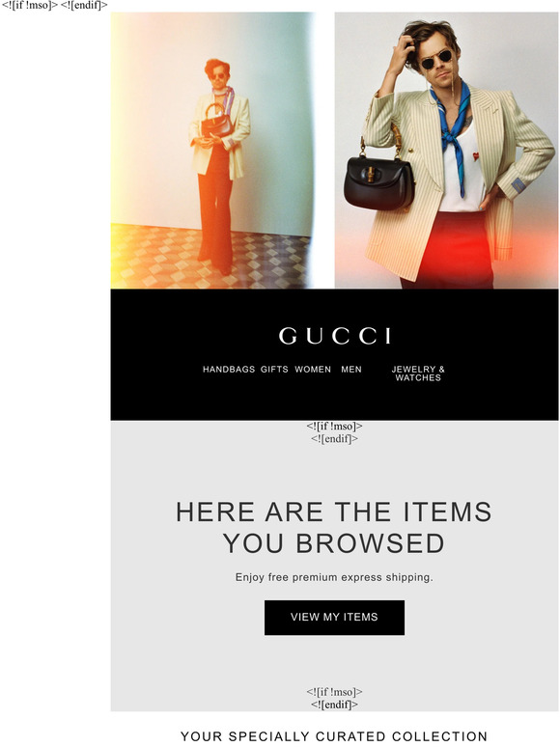Open the left full-length model photo
The image size is (560, 747).
click(x=213, y=151)
